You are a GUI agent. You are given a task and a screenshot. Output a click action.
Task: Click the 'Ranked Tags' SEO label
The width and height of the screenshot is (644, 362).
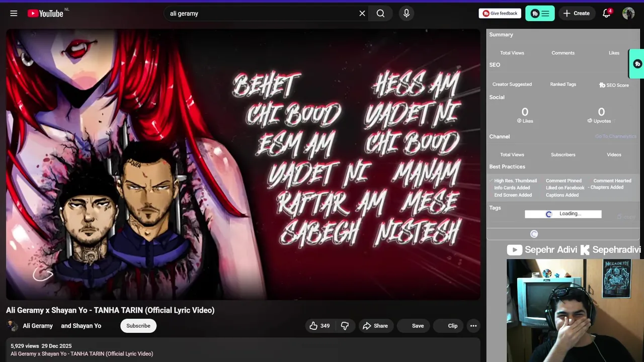pos(563,84)
